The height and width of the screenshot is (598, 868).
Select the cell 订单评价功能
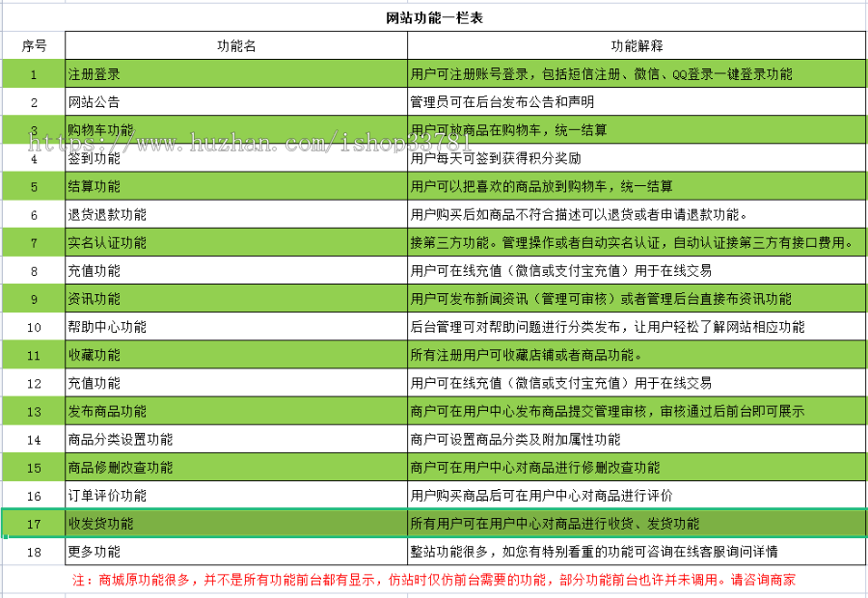[236, 496]
